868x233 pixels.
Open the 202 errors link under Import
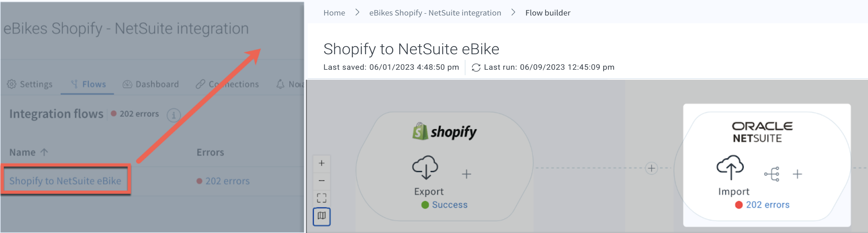(x=767, y=205)
